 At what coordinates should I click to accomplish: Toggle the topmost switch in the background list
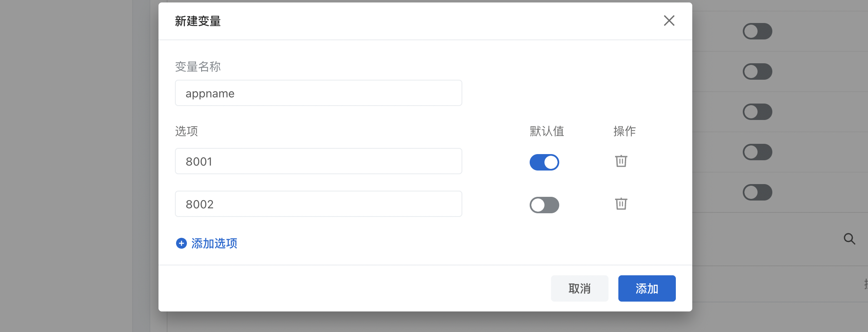pyautogui.click(x=757, y=31)
